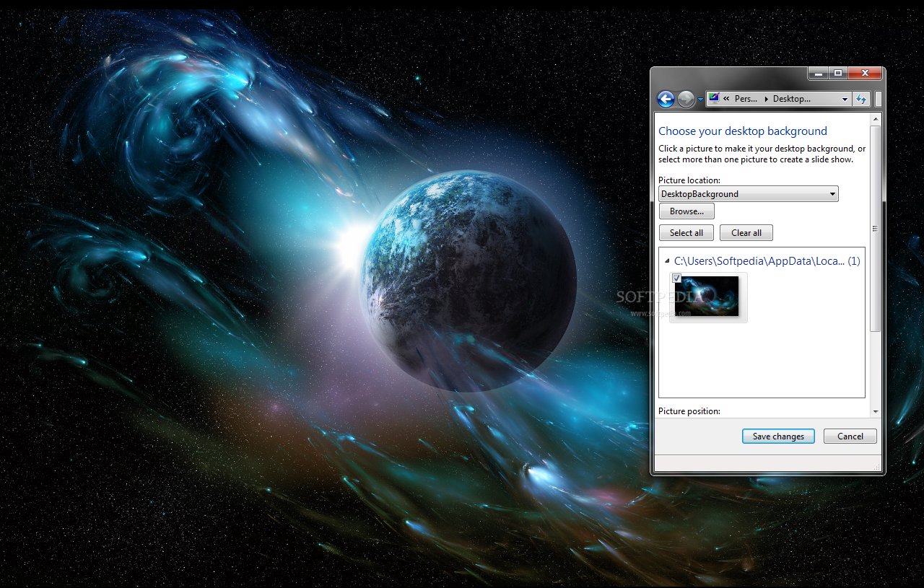Click the Clear all button

[746, 233]
